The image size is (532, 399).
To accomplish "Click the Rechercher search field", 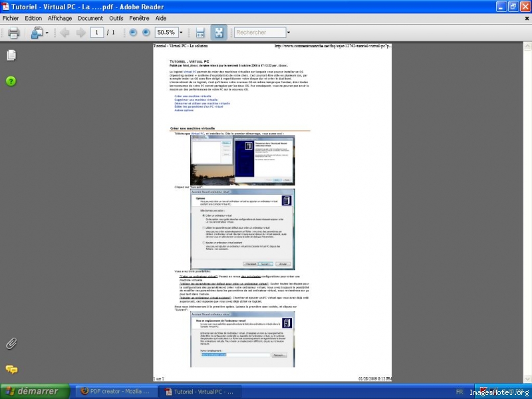I will 260,32.
